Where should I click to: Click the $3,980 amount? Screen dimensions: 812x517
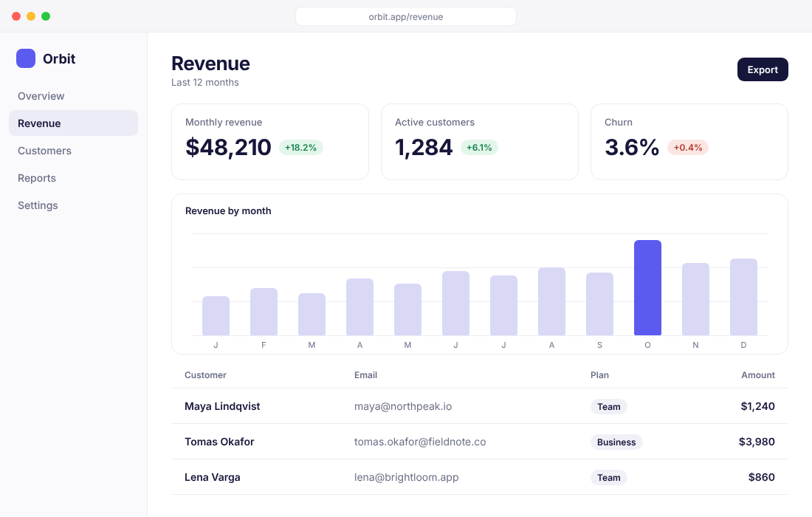pyautogui.click(x=757, y=442)
